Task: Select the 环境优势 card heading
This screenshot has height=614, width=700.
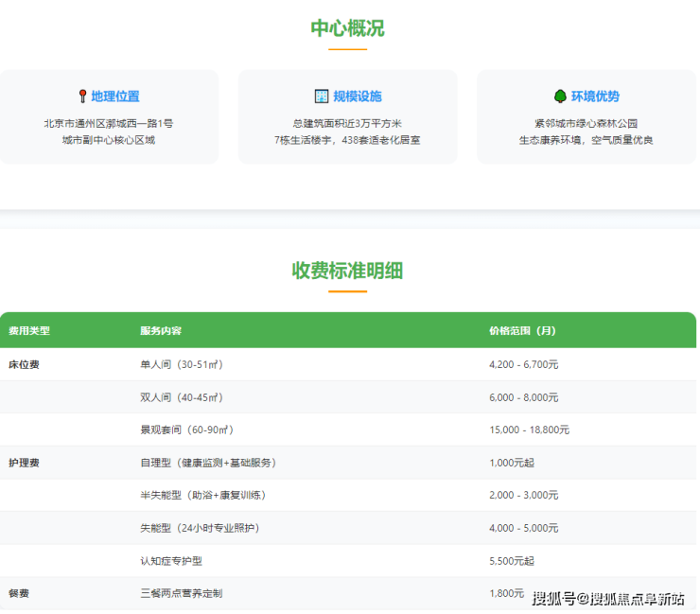Action: [x=595, y=96]
